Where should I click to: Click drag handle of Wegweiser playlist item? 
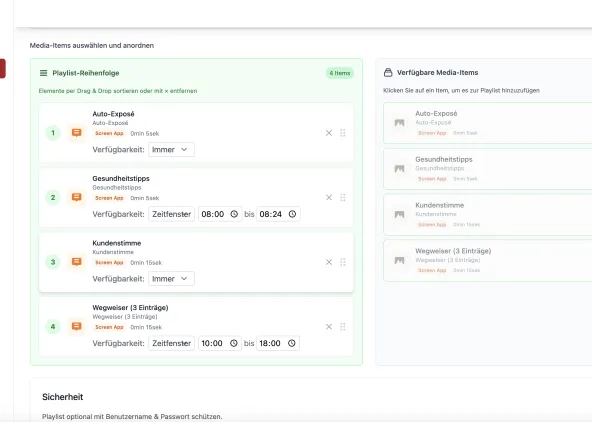click(343, 327)
